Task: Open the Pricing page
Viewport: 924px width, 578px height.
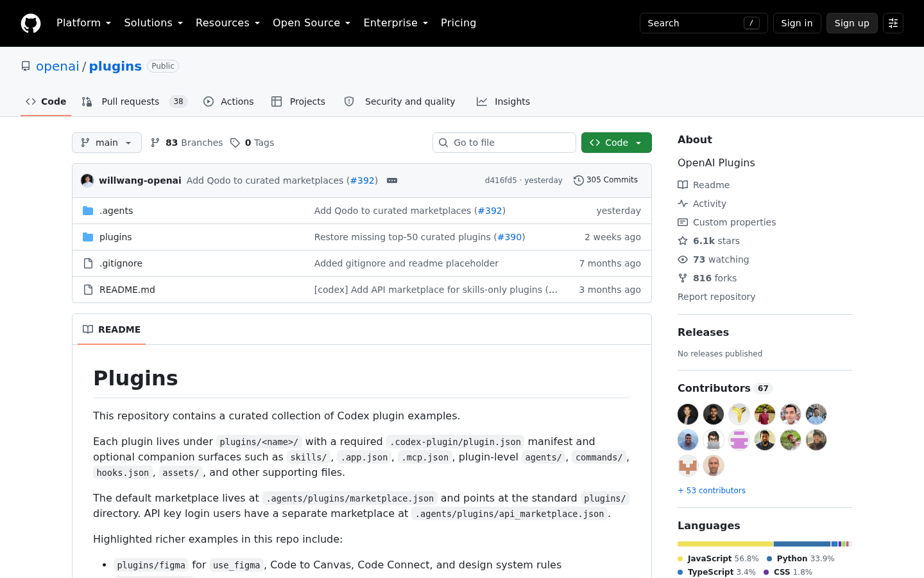Action: tap(458, 23)
